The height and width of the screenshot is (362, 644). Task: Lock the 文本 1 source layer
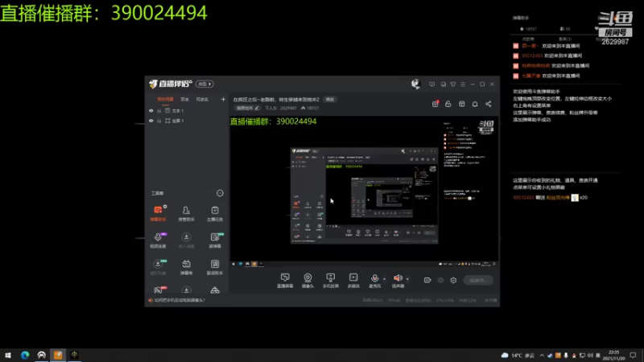[x=159, y=111]
